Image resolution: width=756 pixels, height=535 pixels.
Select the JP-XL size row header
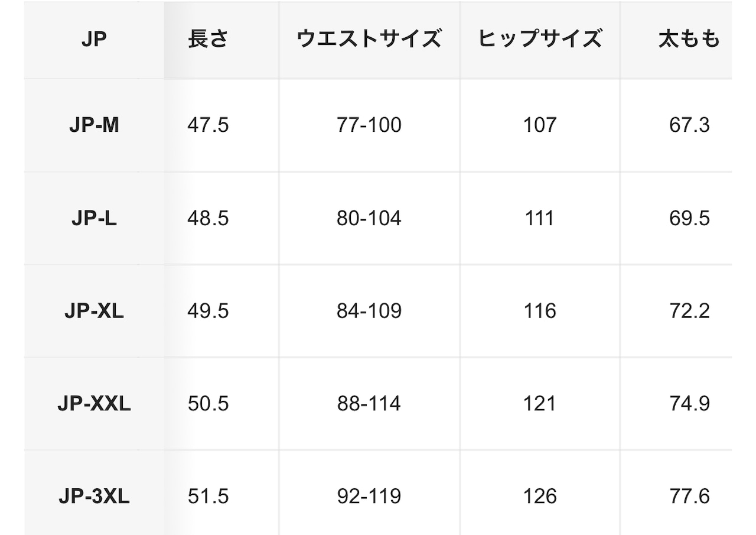pyautogui.click(x=94, y=311)
